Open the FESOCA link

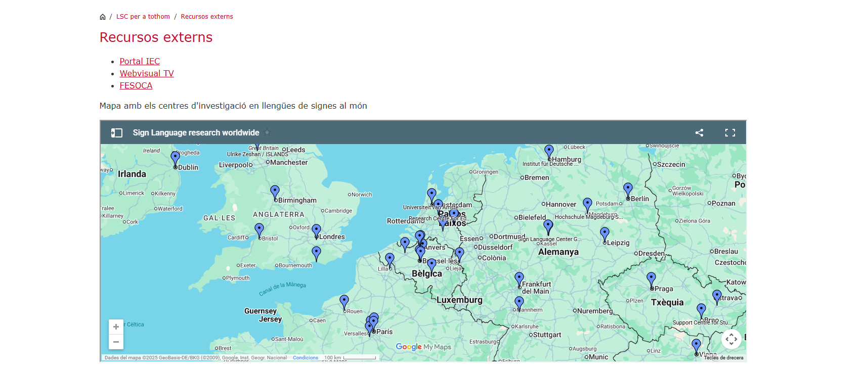tap(136, 85)
